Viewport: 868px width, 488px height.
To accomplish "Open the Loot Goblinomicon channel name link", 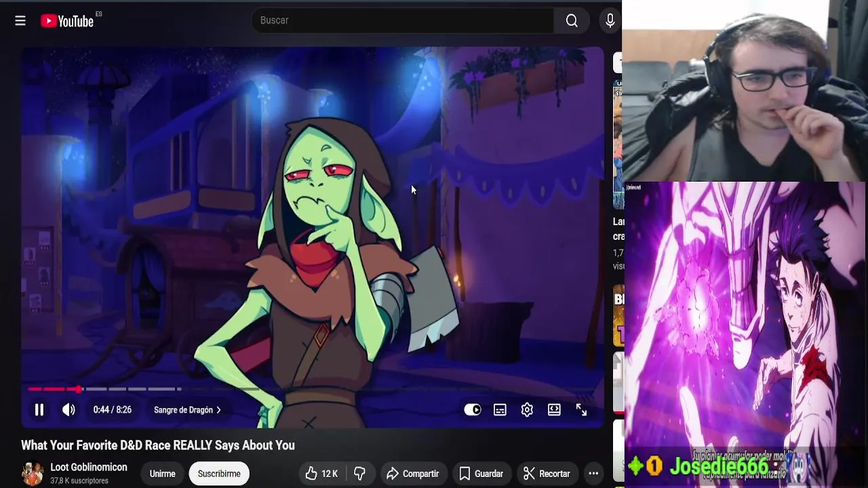I will 89,468.
